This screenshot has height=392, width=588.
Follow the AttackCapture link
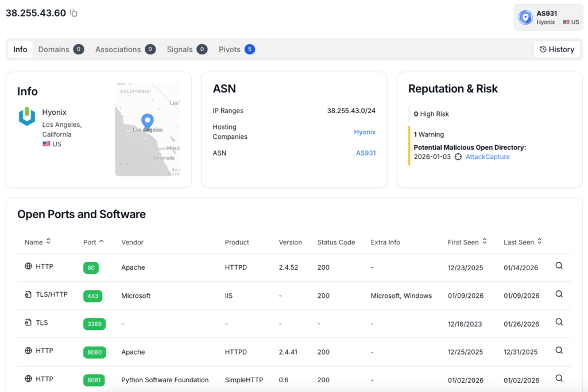point(487,157)
